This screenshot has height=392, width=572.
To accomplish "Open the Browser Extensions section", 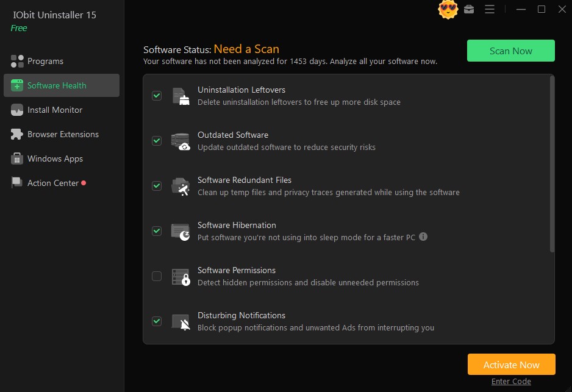I will tap(63, 134).
